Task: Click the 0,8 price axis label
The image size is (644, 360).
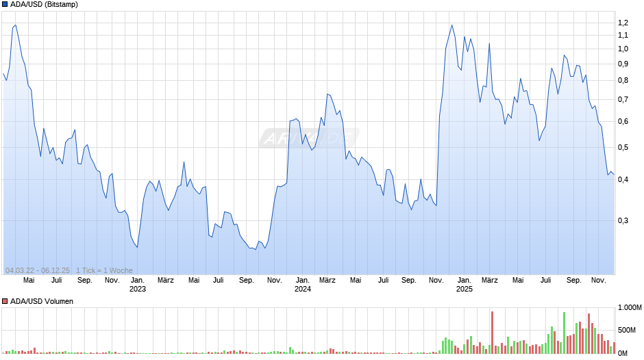Action: point(623,81)
